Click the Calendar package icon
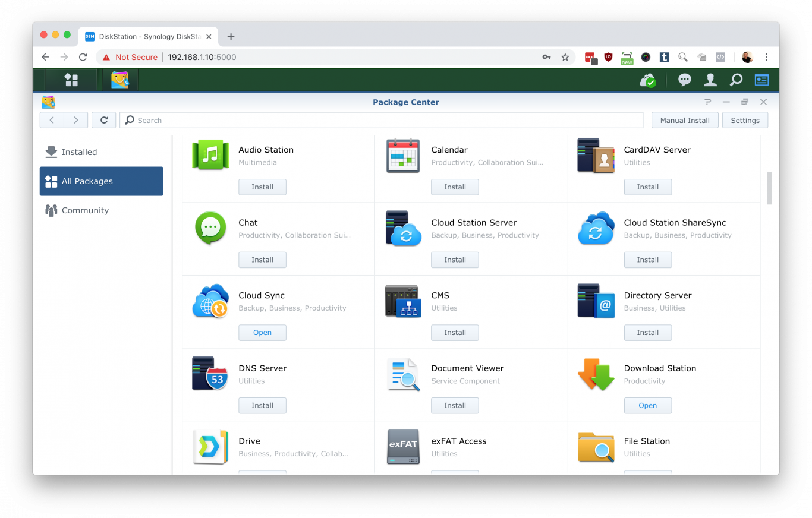This screenshot has height=518, width=812. (403, 155)
